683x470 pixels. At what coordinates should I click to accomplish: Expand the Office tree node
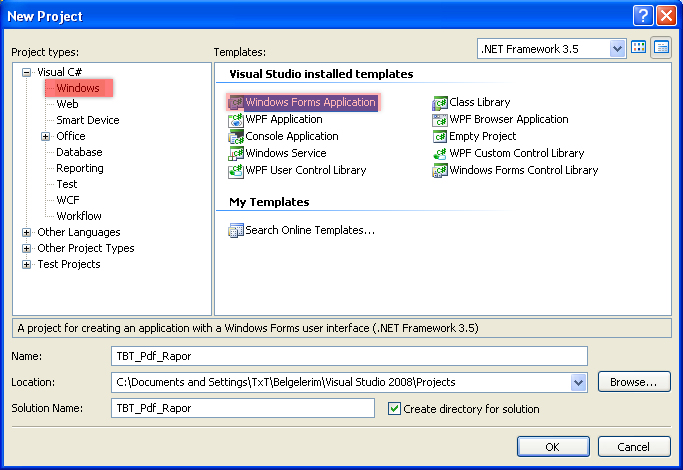pyautogui.click(x=45, y=136)
